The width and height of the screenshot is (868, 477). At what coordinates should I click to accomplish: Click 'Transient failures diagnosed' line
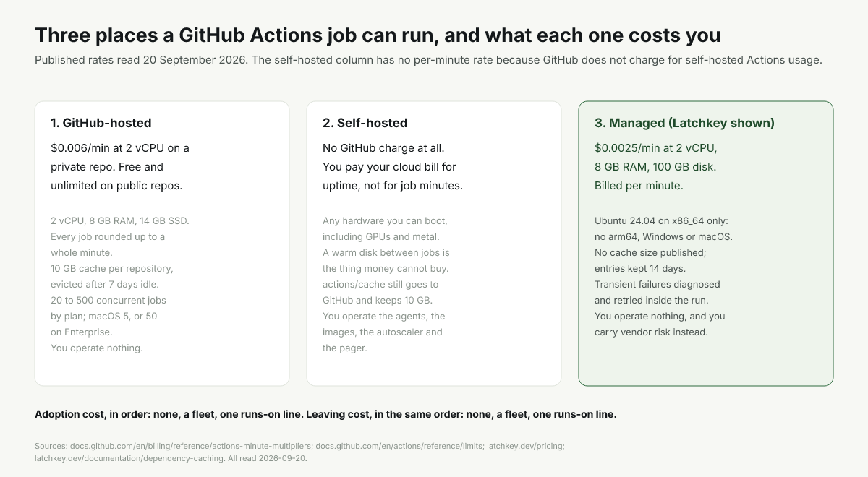[658, 284]
